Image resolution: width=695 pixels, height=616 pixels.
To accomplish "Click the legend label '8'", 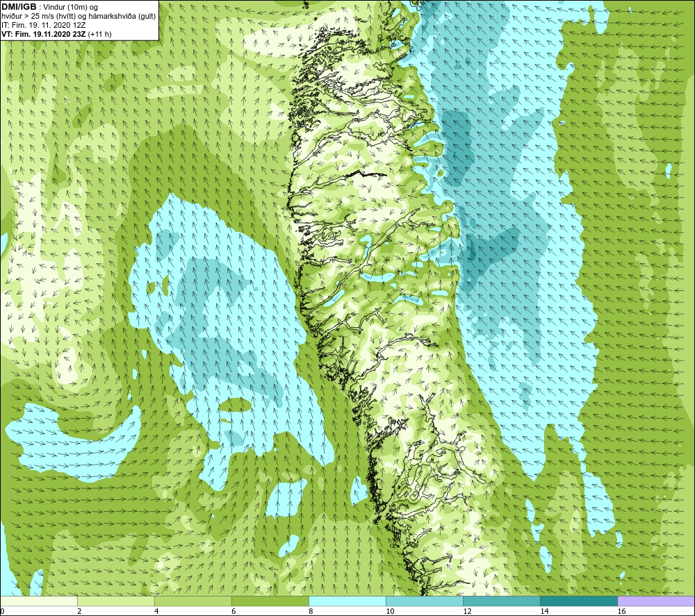I will pos(311,612).
